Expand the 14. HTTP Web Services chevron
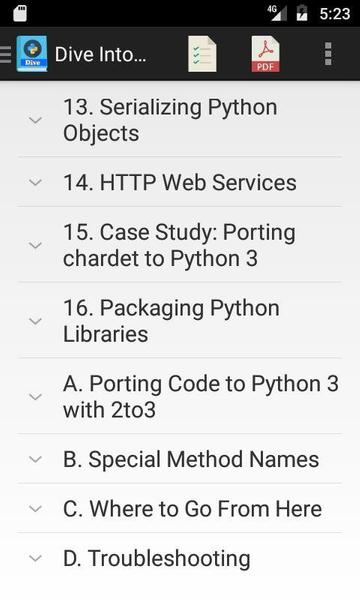Viewport: 360px width, 600px height. coord(36,182)
